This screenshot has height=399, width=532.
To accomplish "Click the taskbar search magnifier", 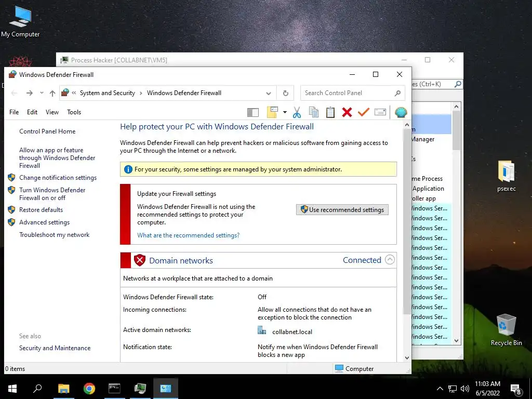I will (37, 388).
